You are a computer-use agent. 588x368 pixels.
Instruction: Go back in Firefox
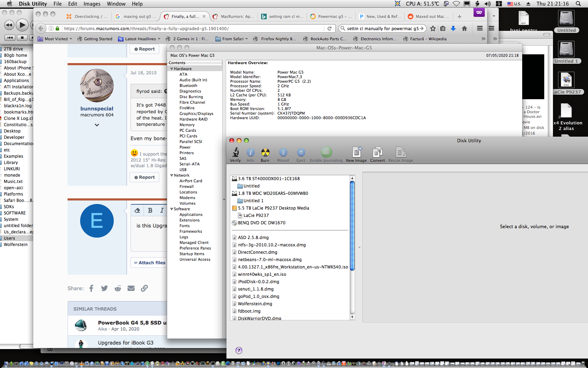(x=41, y=28)
